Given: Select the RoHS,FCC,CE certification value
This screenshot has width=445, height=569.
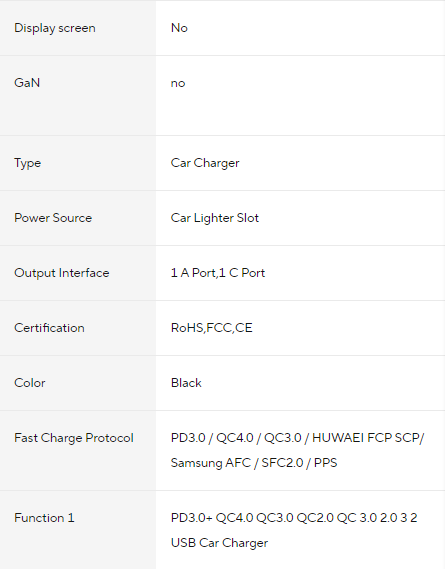Looking at the screenshot, I should (212, 328).
